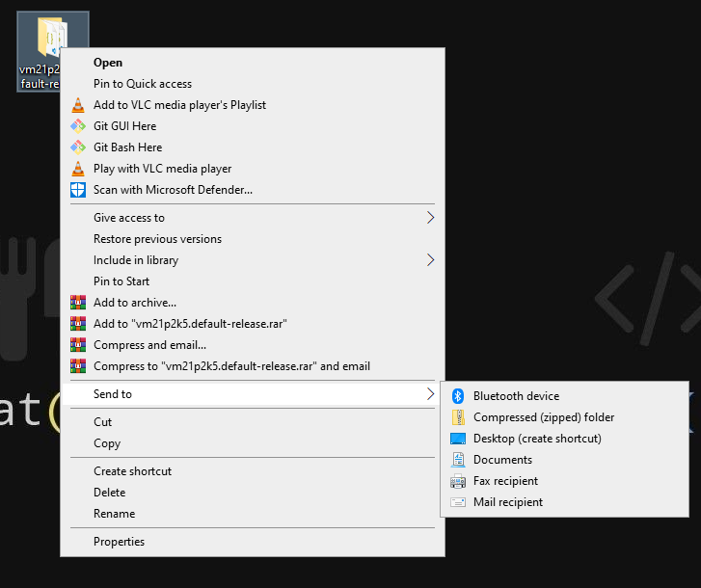
Task: Click the WinRAR icon beside Add to "vm21p2k5.default-release.rar"
Action: coord(78,324)
